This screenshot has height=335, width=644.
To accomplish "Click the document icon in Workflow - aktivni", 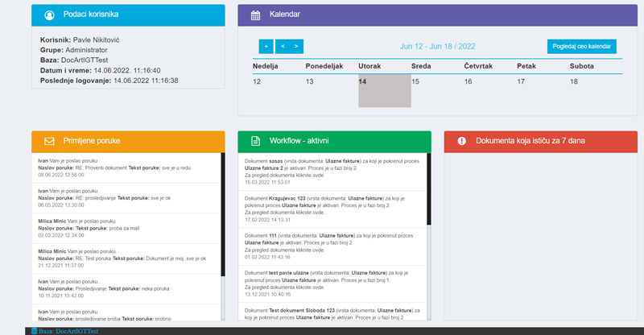I will (x=255, y=141).
